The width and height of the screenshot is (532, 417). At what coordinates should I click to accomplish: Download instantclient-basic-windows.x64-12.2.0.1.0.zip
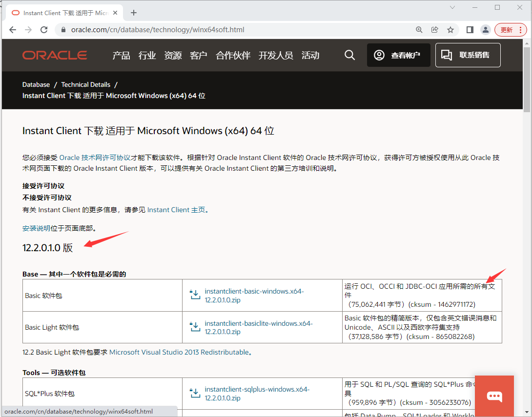coord(254,296)
